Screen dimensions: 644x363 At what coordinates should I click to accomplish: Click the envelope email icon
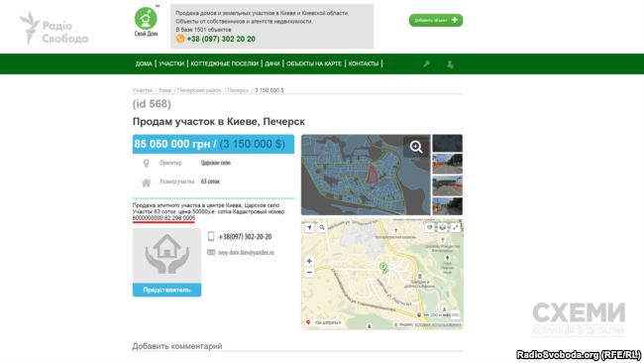[x=211, y=252]
